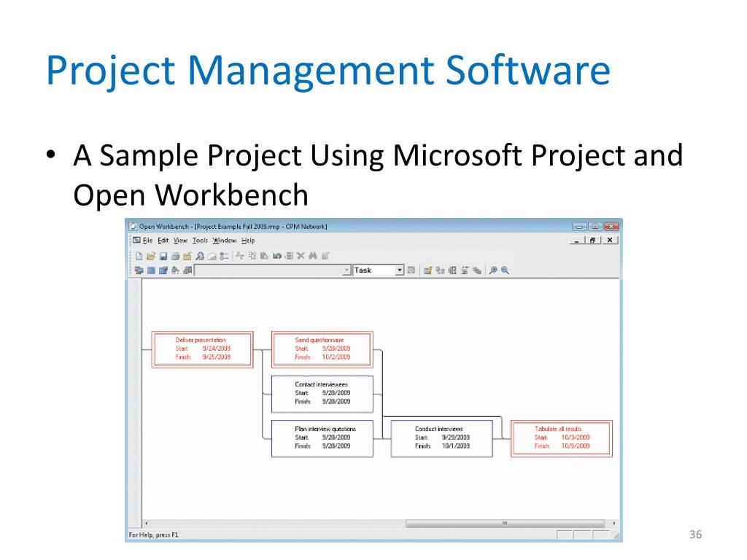Click the Undo arrow icon
Viewport: 747px width, 560px height.
(x=276, y=256)
